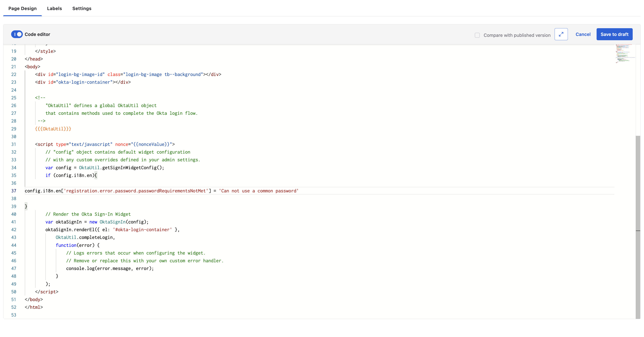The height and width of the screenshot is (337, 644).
Task: Click the console.log(error.message, error) line
Action: coord(110,269)
